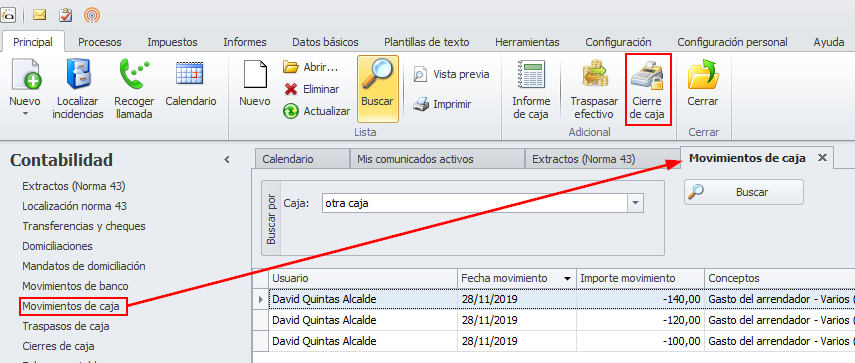Screen dimensions: 855x363
Task: Open the Ayuda ribbon tab
Action: point(829,42)
